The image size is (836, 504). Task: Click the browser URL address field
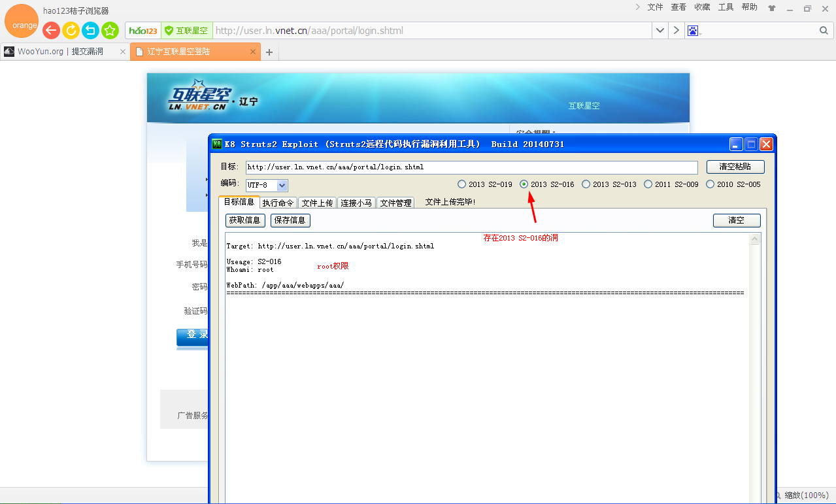point(431,31)
